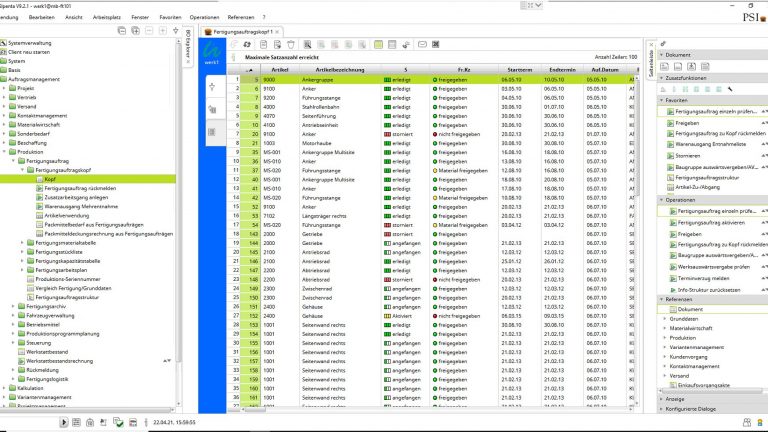Switch to the Fertigungsauftragskopf 1 tab
Screen dimensions: 768x432
[244, 31]
